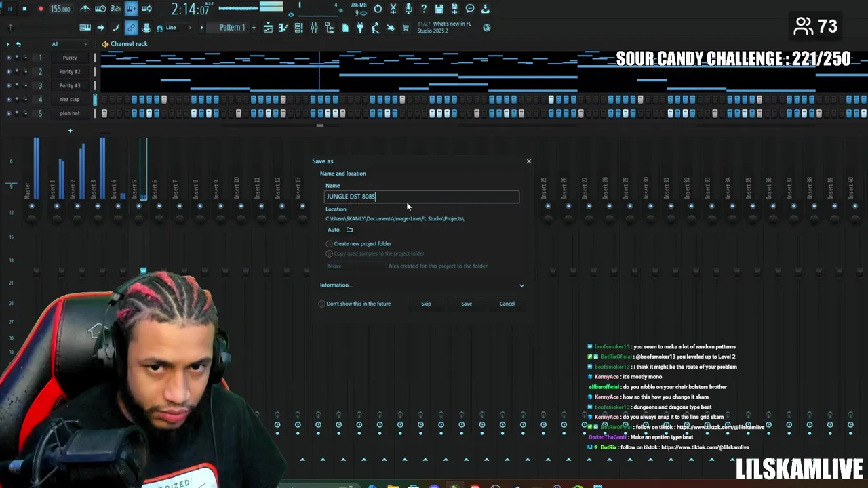Viewport: 868px width, 488px height.
Task: Open the mixer view icon
Action: 314,28
